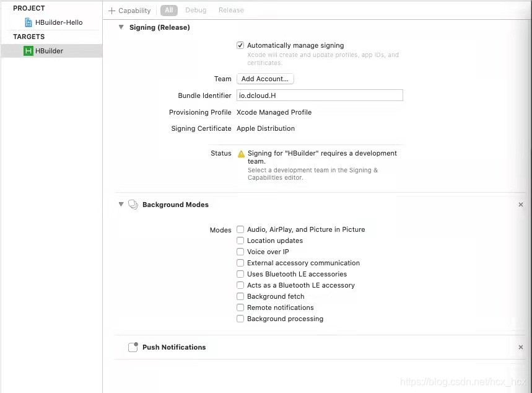The height and width of the screenshot is (393, 532).
Task: Open the Add Account team button
Action: 265,79
